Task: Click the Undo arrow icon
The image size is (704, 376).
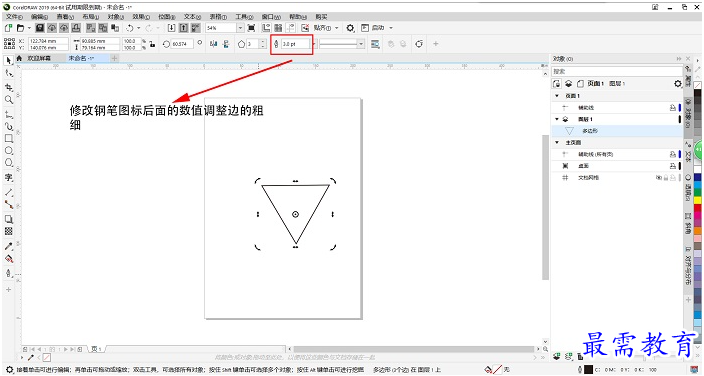Action: (130, 28)
